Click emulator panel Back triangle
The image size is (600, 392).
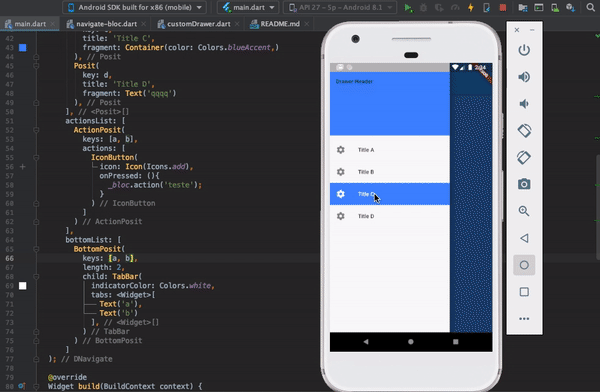[524, 238]
